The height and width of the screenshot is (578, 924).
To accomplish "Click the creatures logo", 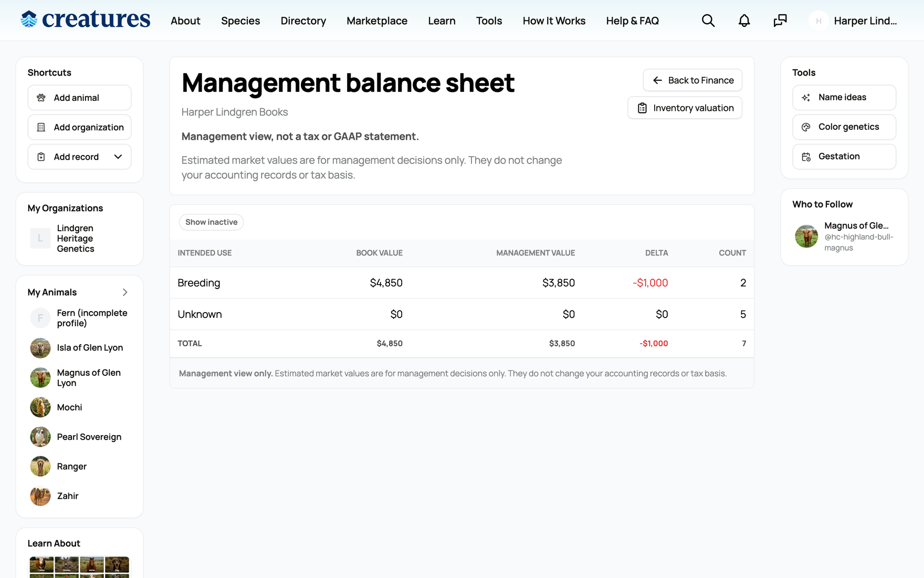I will [x=85, y=19].
